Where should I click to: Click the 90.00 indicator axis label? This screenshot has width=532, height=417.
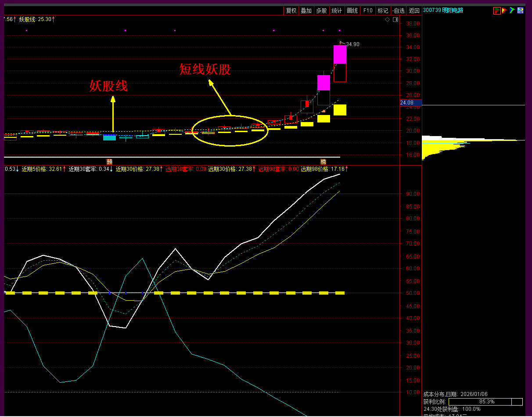[x=413, y=194]
